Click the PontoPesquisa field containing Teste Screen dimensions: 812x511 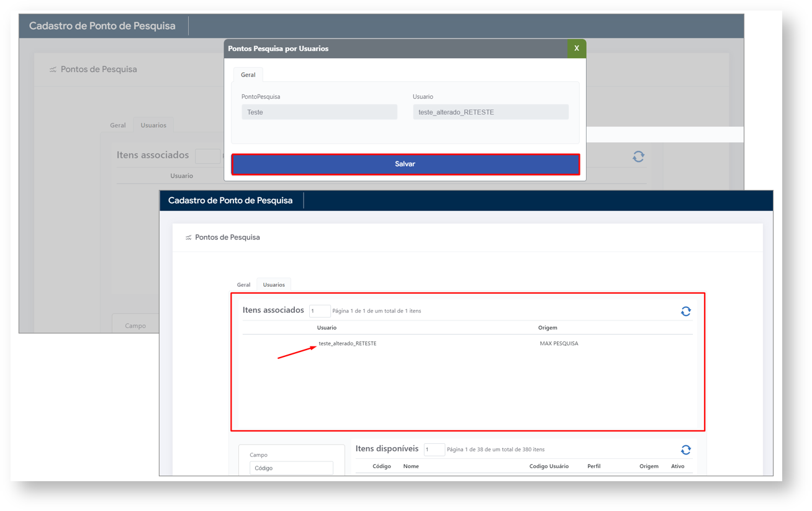[319, 112]
